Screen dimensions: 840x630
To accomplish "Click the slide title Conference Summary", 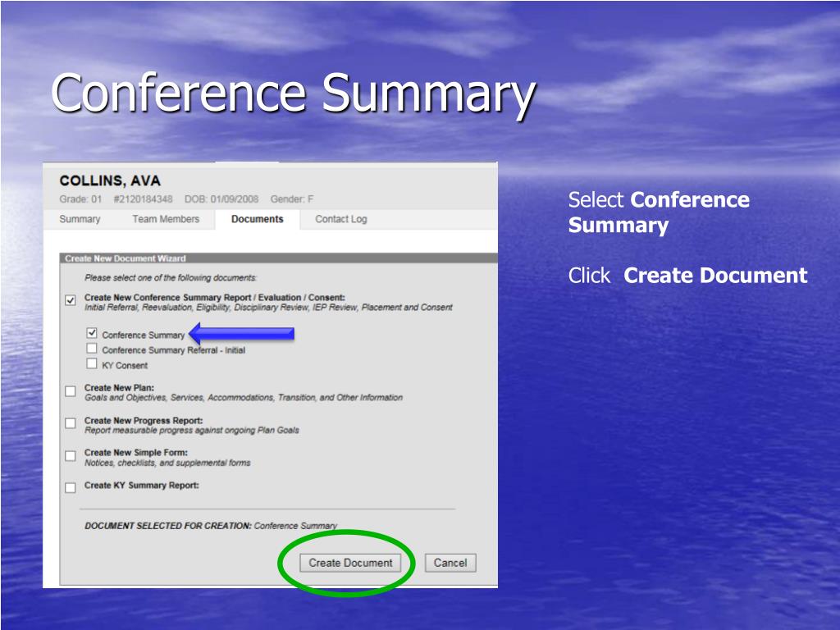I will [x=293, y=94].
